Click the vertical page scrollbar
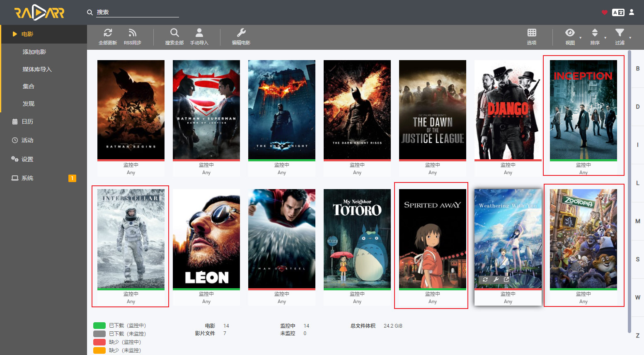Image resolution: width=644 pixels, height=355 pixels. click(x=629, y=191)
